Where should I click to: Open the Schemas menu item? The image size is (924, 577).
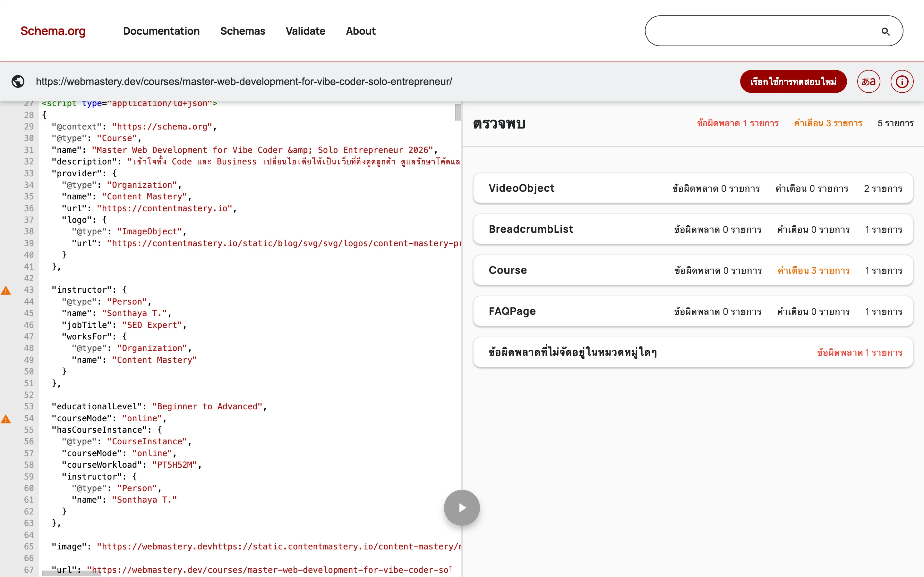[x=243, y=31]
